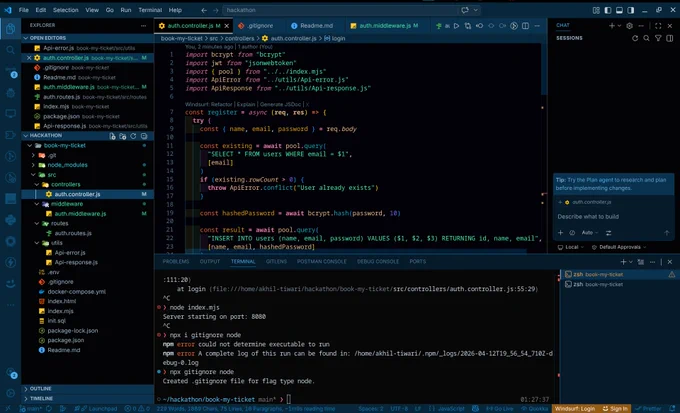The height and width of the screenshot is (413, 680).
Task: Open init.sql file in explorer
Action: pyautogui.click(x=56, y=321)
